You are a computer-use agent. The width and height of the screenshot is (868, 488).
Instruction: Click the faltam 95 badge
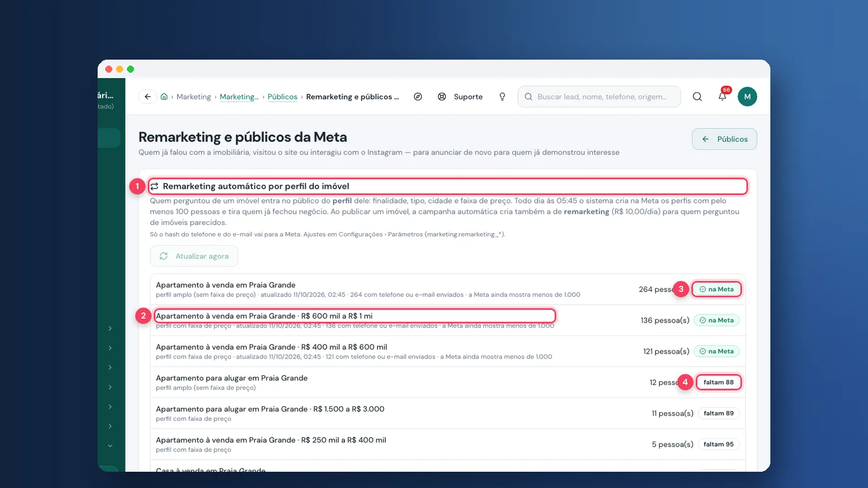(x=719, y=444)
